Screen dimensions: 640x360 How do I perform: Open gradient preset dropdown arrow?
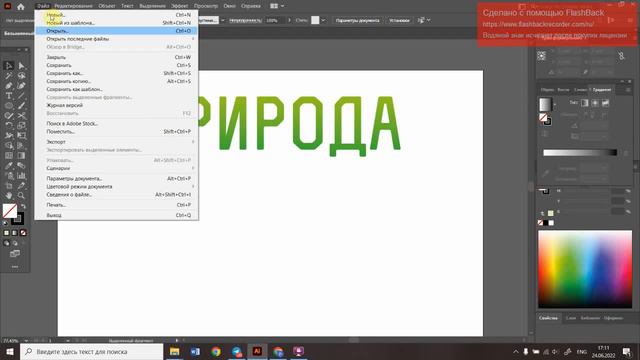click(x=554, y=105)
